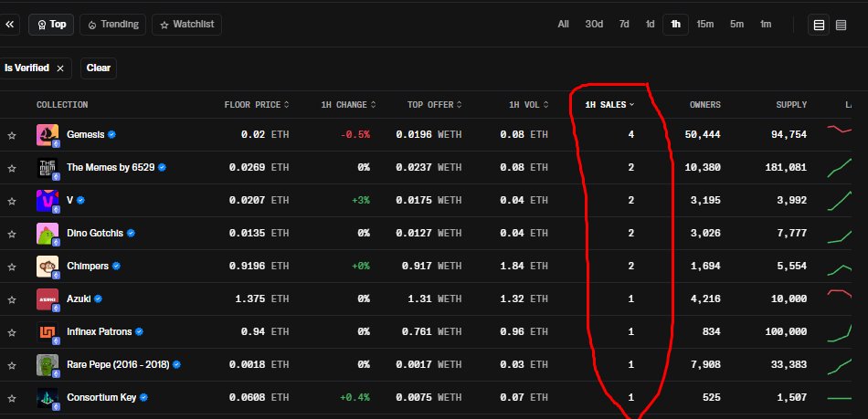Screen dimensions: 868x419
Task: Select the 1d time range
Action: tap(650, 25)
